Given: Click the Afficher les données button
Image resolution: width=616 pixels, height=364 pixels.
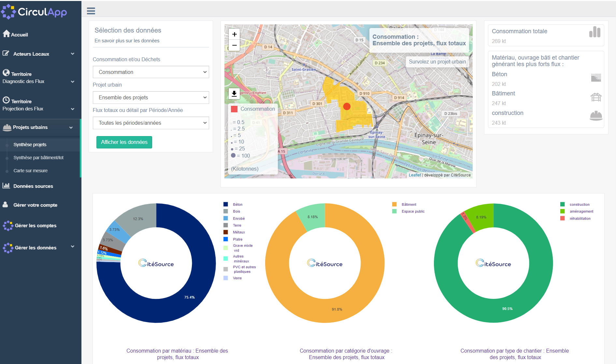Looking at the screenshot, I should (124, 142).
